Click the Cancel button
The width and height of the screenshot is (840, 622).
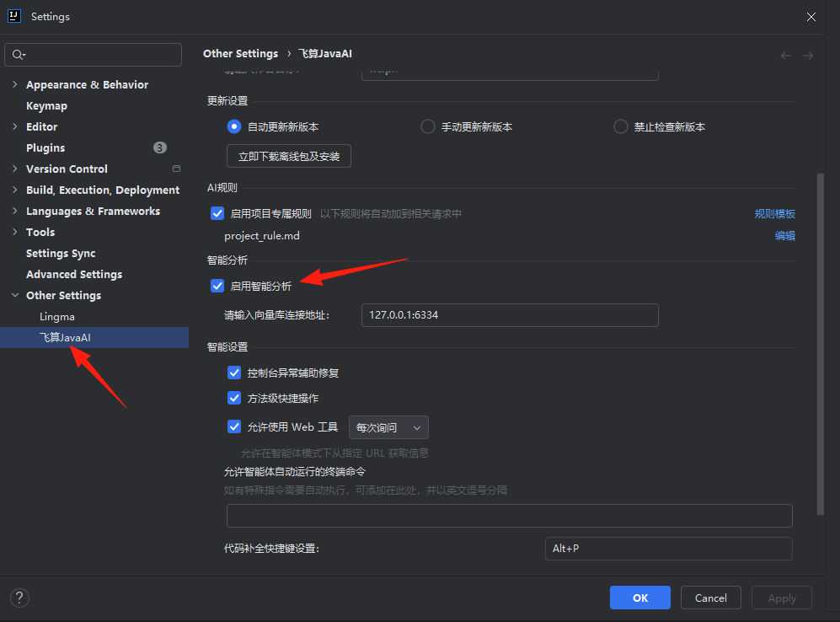click(x=711, y=598)
